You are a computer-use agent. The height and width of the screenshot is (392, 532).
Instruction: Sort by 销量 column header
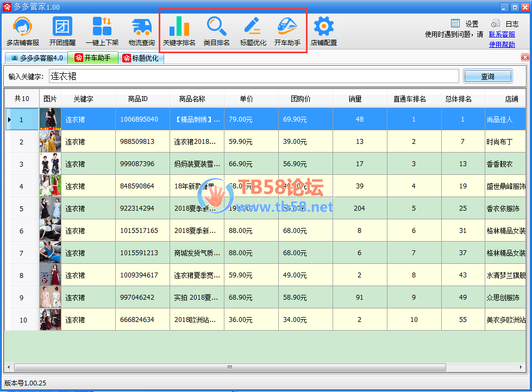pos(355,99)
